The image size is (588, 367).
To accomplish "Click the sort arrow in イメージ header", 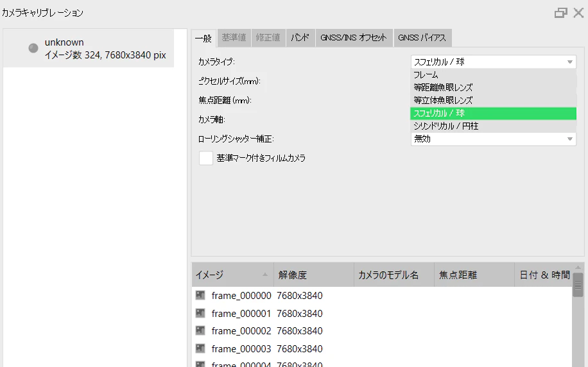I will [x=265, y=275].
